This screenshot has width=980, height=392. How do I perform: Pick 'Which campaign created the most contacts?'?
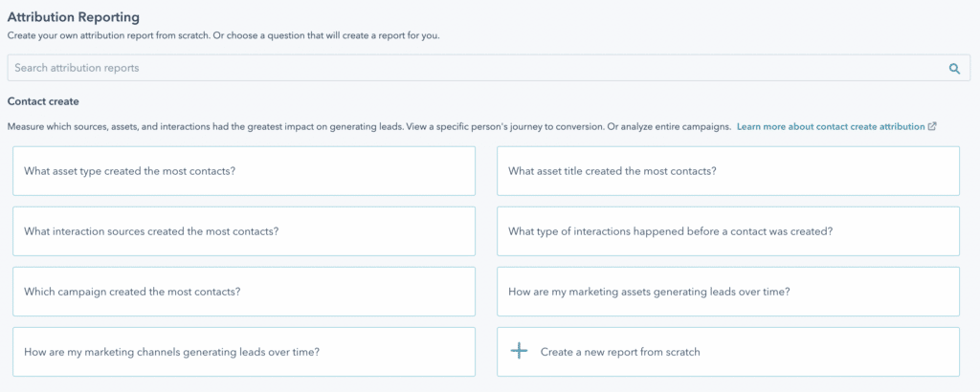tap(244, 292)
